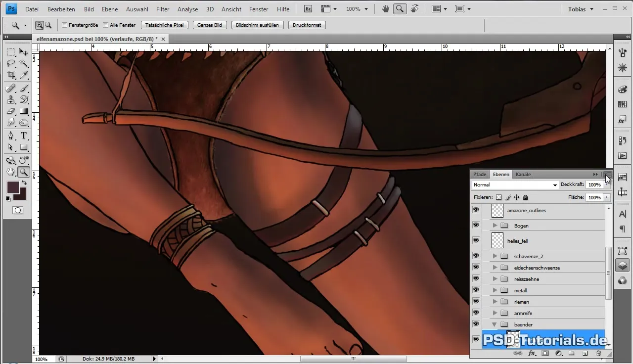Launch Bridge with the Br icon
The width and height of the screenshot is (633, 364).
[308, 9]
